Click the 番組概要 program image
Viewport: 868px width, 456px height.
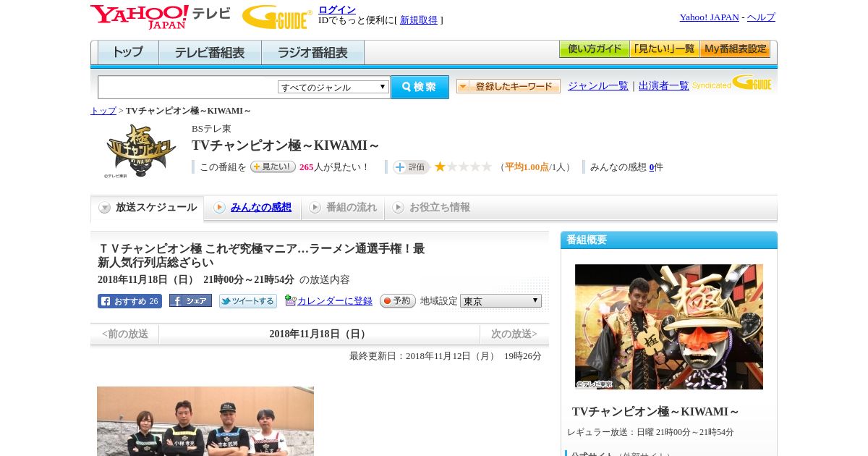tap(669, 326)
